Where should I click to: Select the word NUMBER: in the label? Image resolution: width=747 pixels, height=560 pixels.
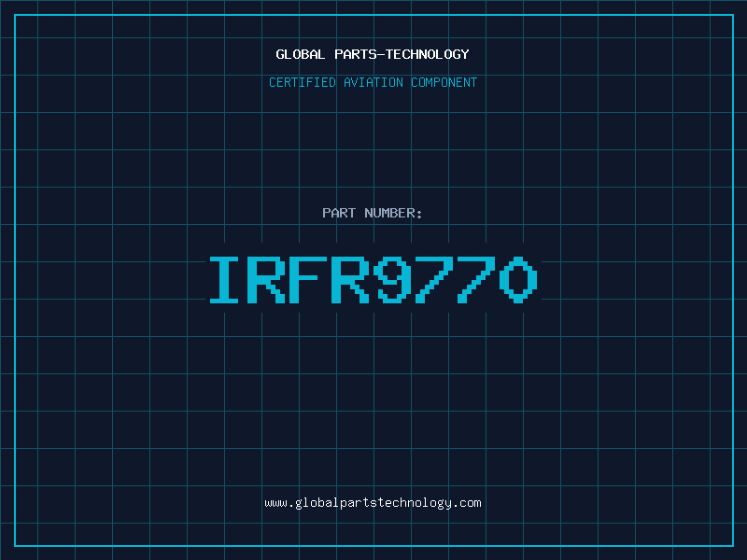393,213
